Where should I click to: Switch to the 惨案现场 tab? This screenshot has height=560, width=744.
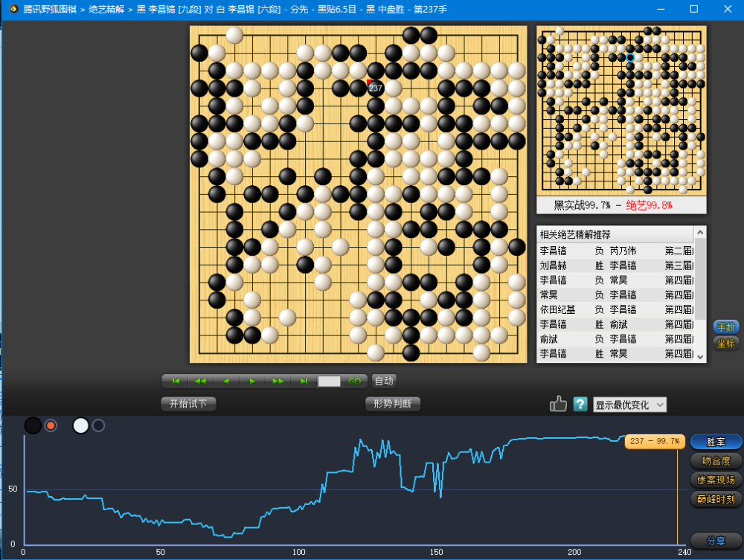(x=716, y=480)
